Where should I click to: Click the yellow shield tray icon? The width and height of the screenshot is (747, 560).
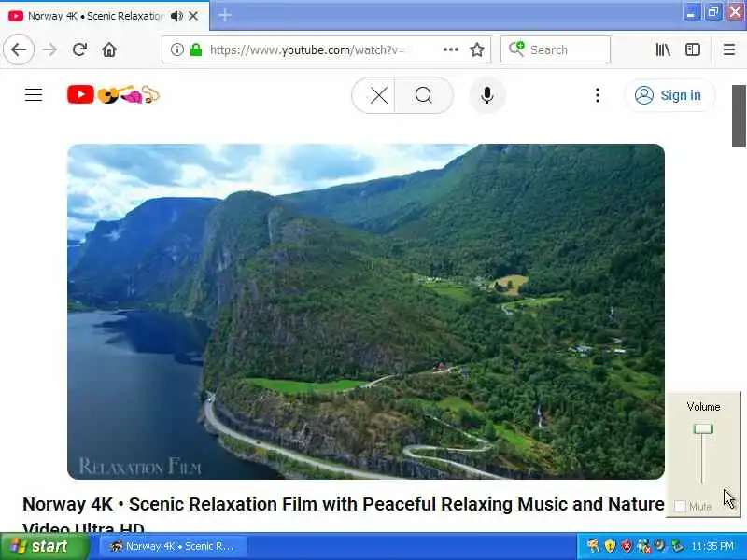tap(611, 546)
